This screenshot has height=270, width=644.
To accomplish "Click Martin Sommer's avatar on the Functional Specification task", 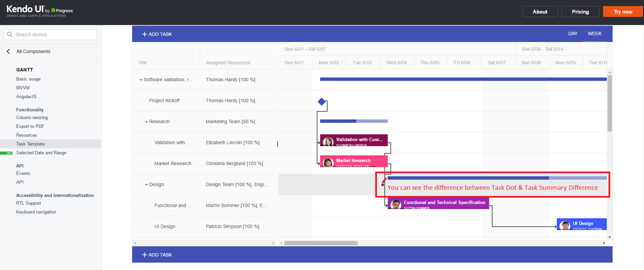I will [x=396, y=204].
